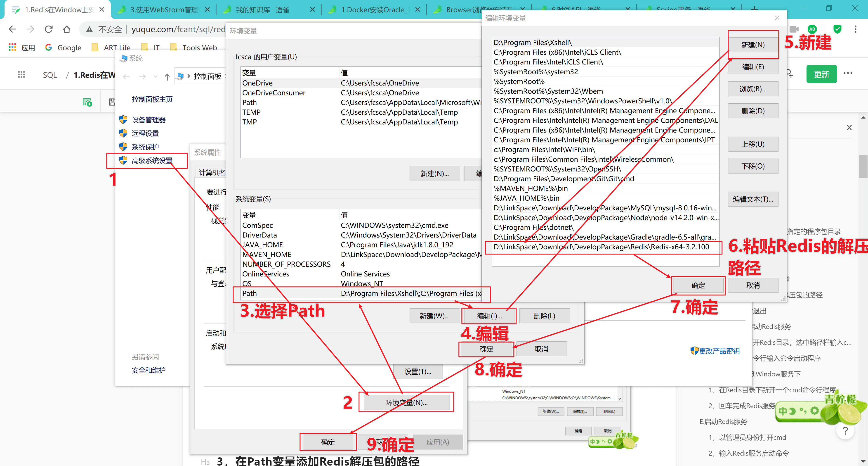Open SQL breadcrumb link
868x466 pixels.
(50, 75)
